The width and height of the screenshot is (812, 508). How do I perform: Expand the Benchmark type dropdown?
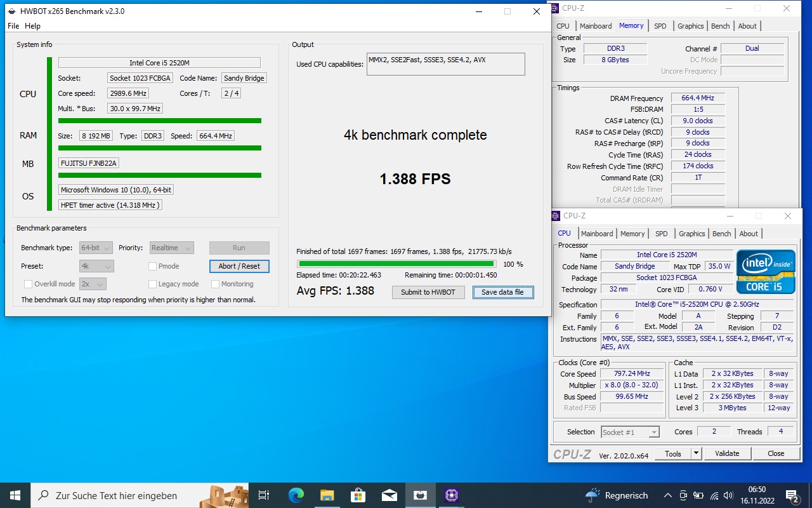click(x=96, y=248)
